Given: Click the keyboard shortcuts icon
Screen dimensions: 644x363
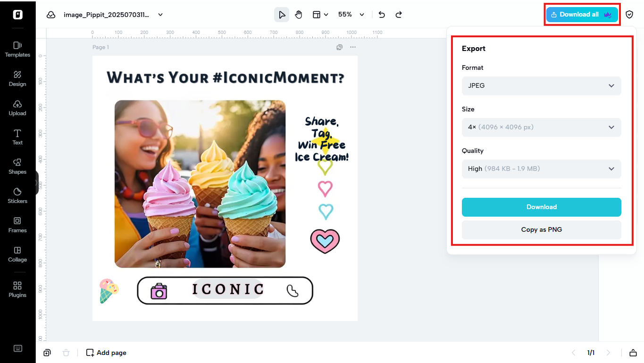Looking at the screenshot, I should pos(18,348).
